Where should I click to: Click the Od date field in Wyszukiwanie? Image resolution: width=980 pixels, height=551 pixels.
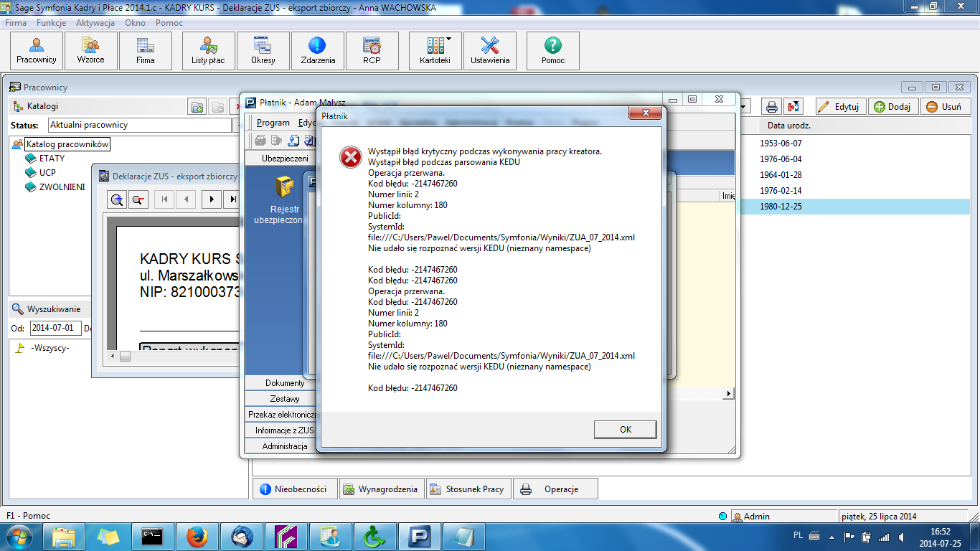coord(55,328)
